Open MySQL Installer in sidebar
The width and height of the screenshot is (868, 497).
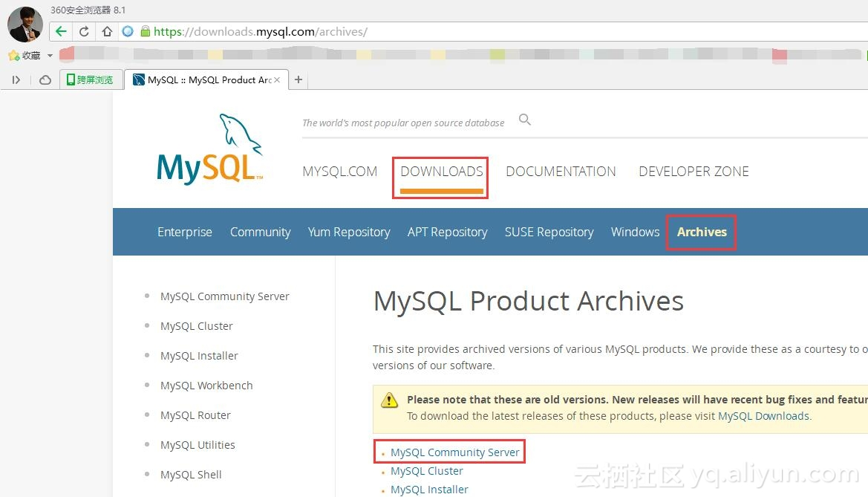[x=199, y=356]
